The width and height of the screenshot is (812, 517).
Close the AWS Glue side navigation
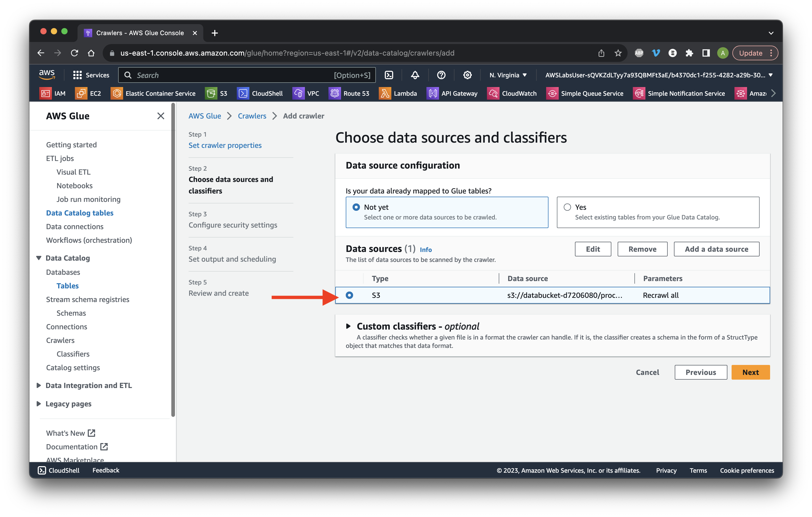pyautogui.click(x=161, y=116)
